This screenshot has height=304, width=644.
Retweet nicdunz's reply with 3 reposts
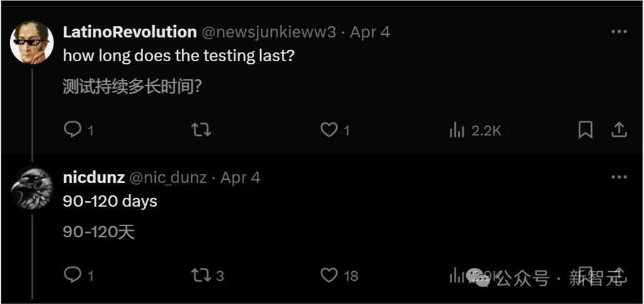(201, 276)
